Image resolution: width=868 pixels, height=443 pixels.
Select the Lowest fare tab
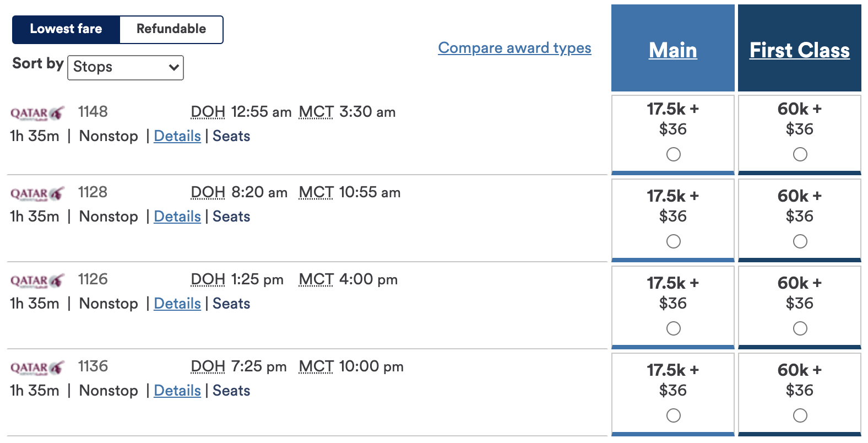click(66, 29)
